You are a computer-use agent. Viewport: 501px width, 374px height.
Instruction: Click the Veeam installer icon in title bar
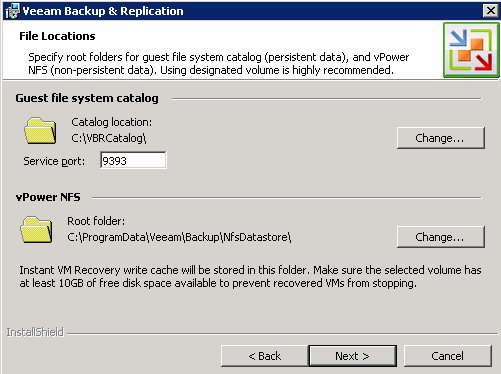pyautogui.click(x=13, y=11)
